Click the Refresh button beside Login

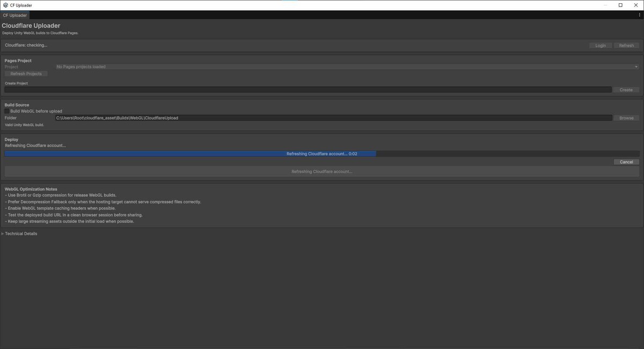[x=626, y=46]
